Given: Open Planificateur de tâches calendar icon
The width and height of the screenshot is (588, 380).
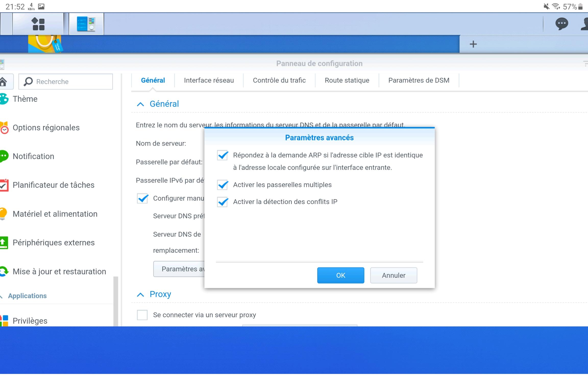Looking at the screenshot, I should (x=4, y=185).
